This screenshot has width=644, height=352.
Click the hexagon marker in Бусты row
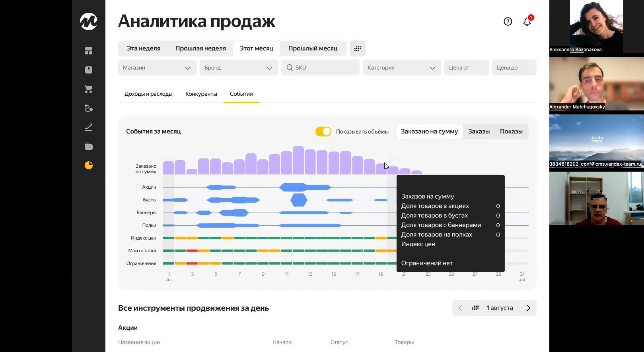pyautogui.click(x=299, y=200)
